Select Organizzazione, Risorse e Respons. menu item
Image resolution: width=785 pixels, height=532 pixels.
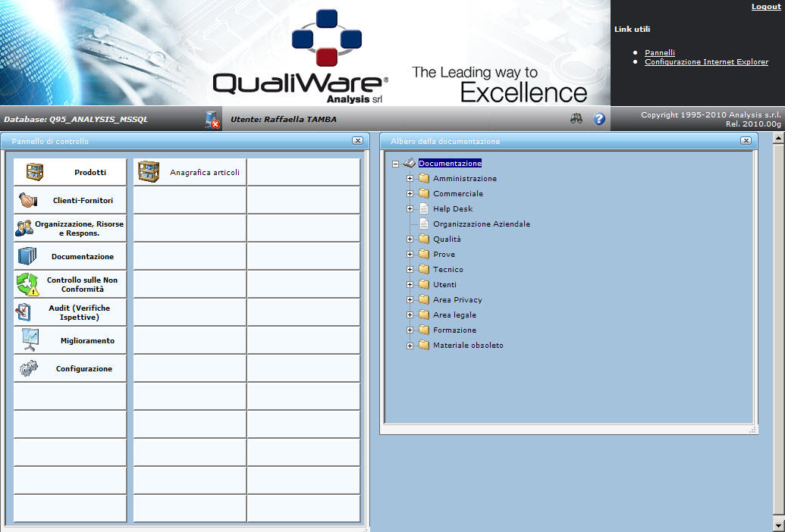pyautogui.click(x=79, y=228)
